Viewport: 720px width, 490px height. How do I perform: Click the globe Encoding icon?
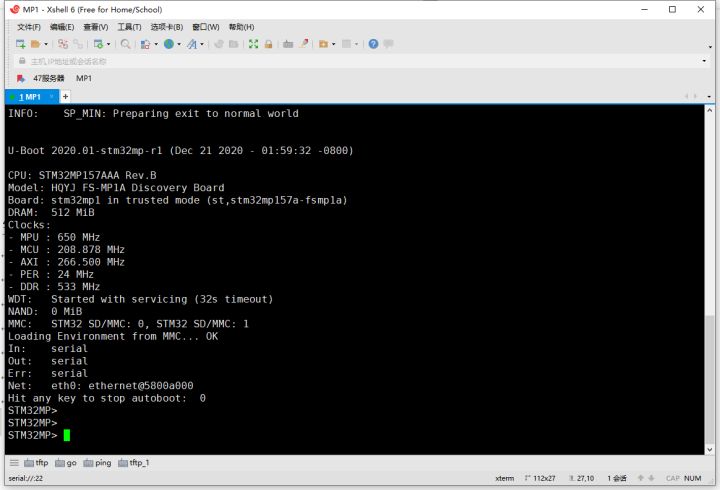(x=169, y=44)
